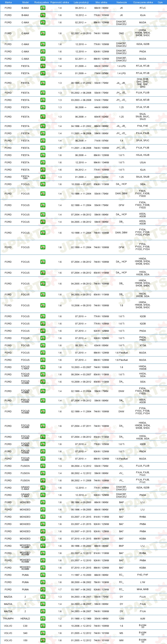The image size is (167, 644).
Task: Click fuel icon in Volvo S40 row
Action: click(x=43, y=633)
